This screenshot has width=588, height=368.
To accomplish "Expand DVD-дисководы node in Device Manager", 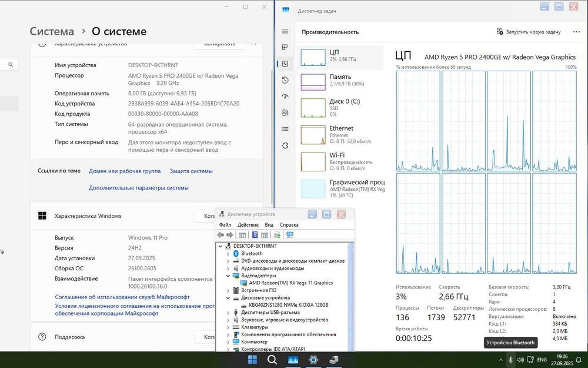I will point(228,261).
